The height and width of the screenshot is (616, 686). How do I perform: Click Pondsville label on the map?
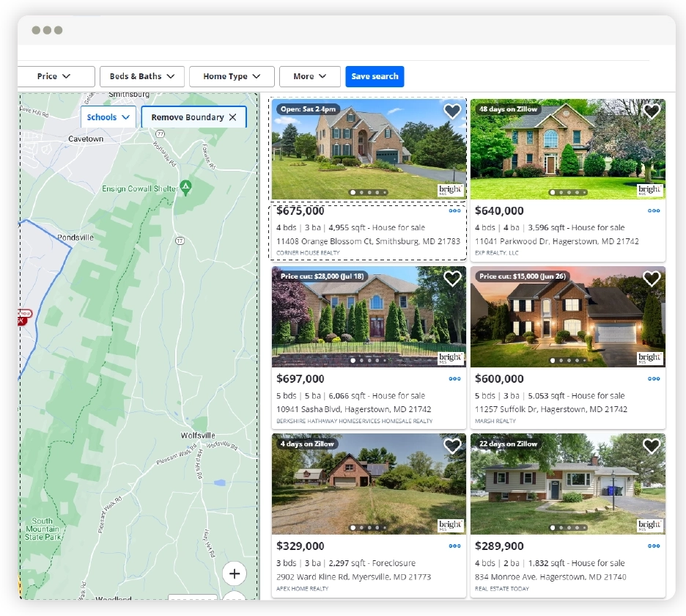click(75, 238)
